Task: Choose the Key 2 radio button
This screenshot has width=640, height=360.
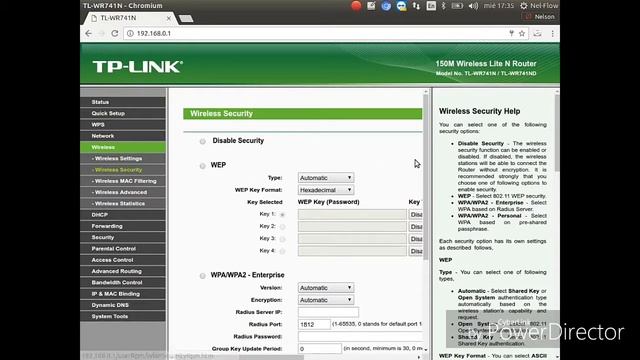Action: click(x=282, y=227)
